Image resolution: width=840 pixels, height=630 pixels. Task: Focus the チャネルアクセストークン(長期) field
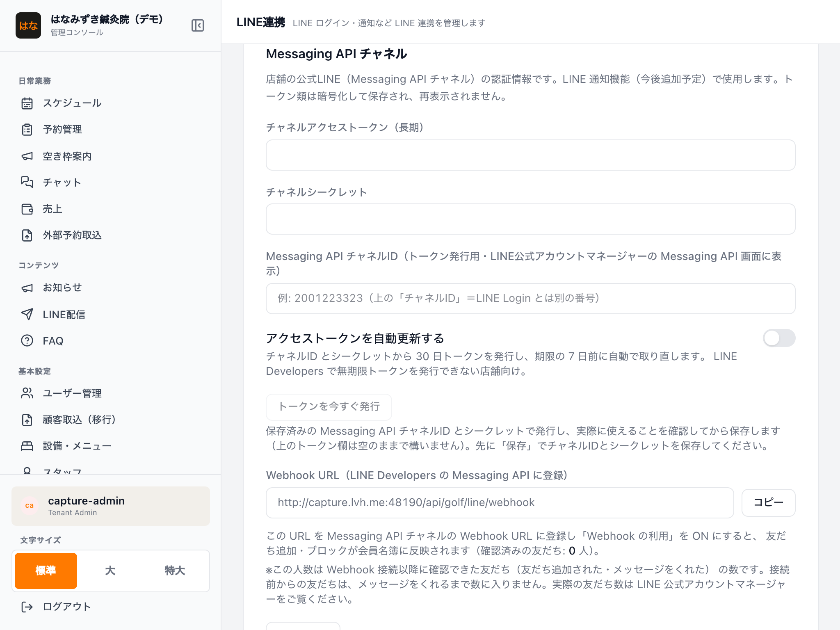tap(531, 155)
